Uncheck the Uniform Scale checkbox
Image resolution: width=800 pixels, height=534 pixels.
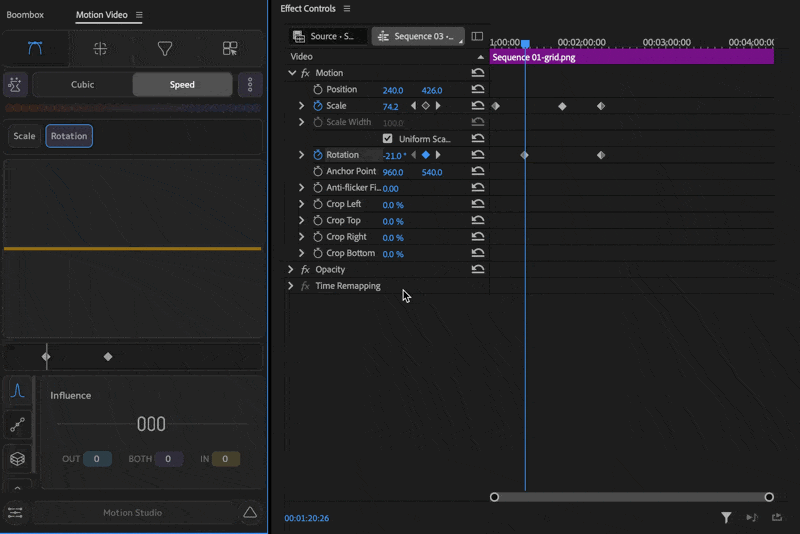pos(388,139)
